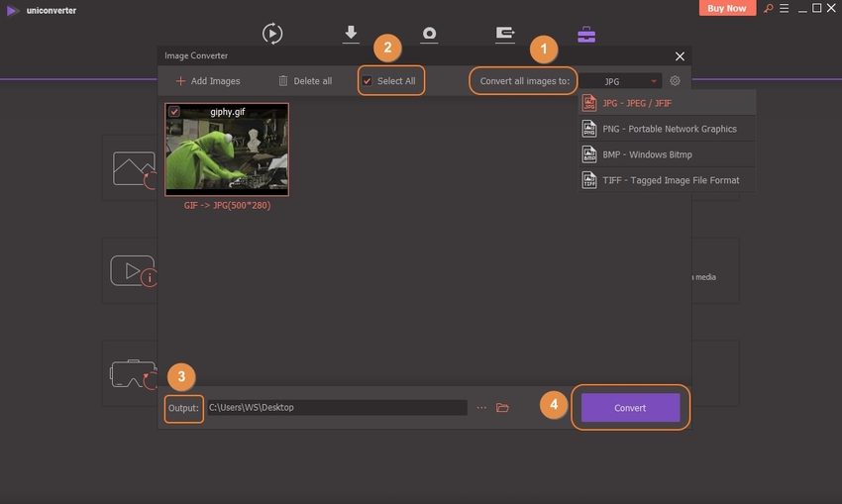This screenshot has width=842, height=504.
Task: Click the Add Images button
Action: tap(208, 81)
